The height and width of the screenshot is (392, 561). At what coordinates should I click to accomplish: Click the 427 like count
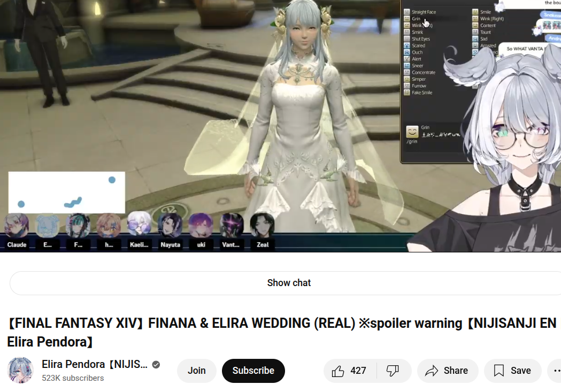358,371
